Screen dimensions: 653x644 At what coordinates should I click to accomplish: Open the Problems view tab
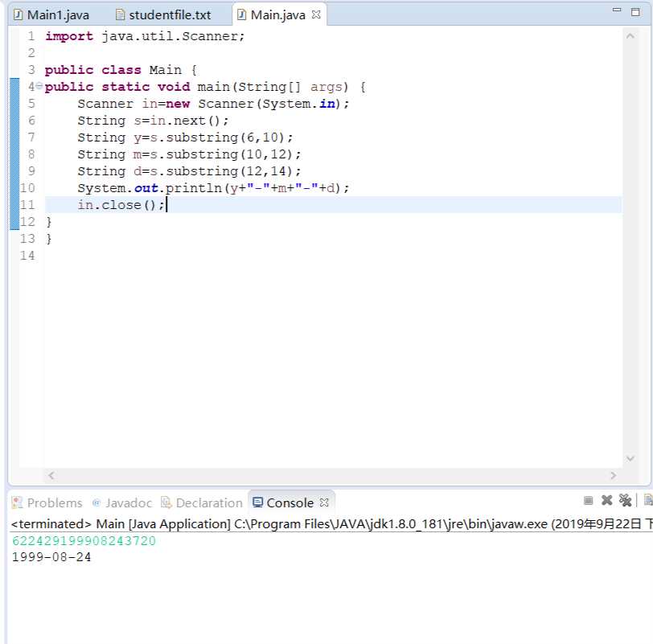pyautogui.click(x=47, y=502)
